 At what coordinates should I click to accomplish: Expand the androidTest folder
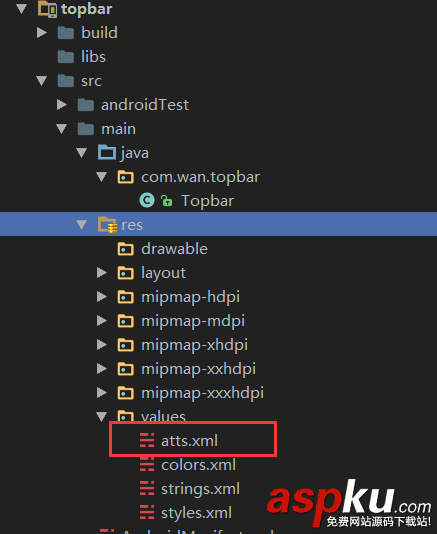(x=62, y=105)
